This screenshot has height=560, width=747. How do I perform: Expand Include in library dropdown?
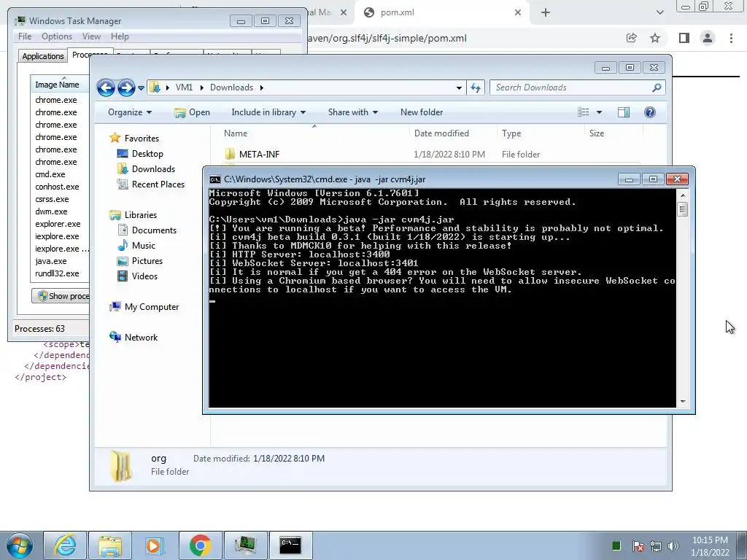click(268, 112)
